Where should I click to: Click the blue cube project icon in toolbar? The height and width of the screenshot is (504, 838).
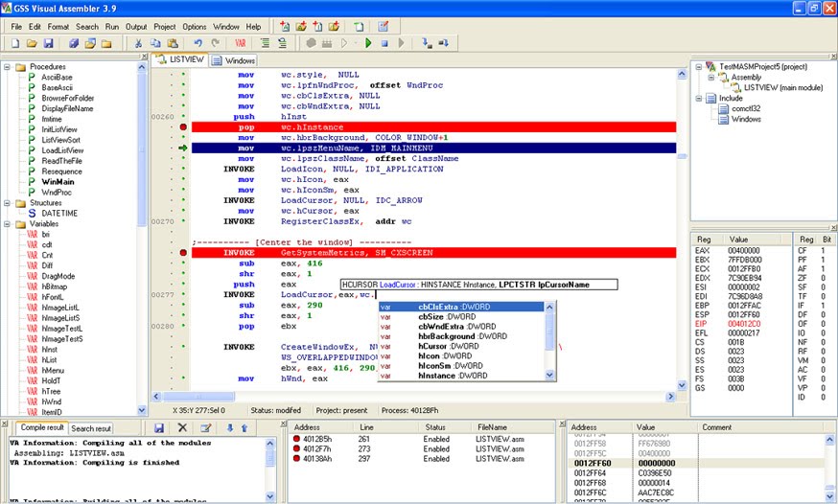74,43
